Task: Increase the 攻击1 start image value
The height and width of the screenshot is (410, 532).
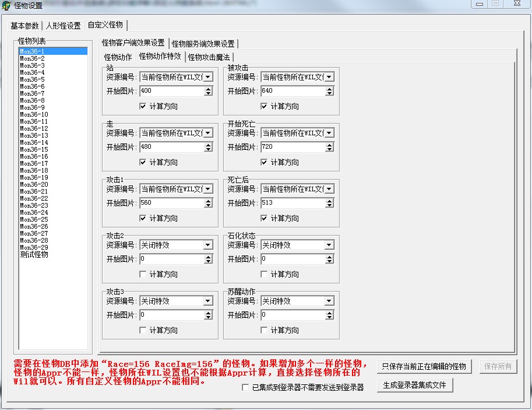Action: (208, 201)
